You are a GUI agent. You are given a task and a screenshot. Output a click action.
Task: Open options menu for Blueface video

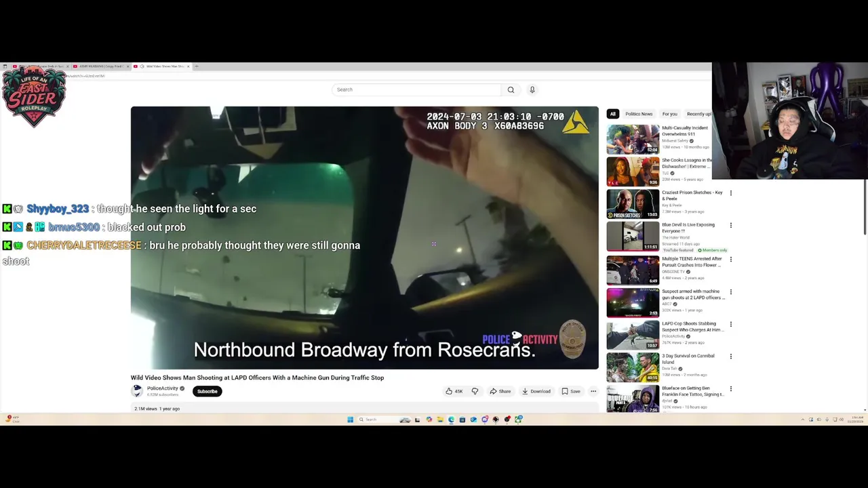tap(730, 389)
